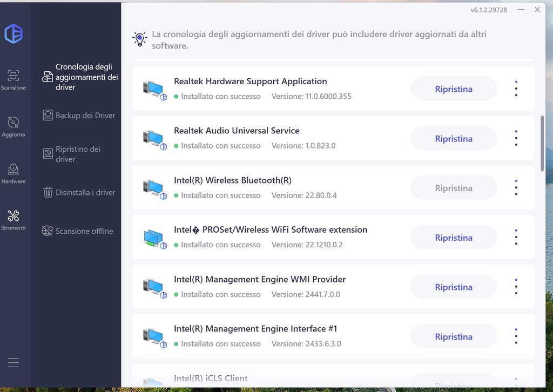Screen dimensions: 553x392
Task: Click the Scansione offline globe icon
Action: coord(48,231)
